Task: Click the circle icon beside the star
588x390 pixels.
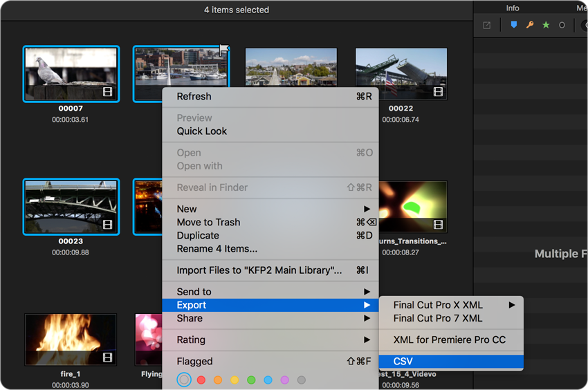Action: point(562,25)
